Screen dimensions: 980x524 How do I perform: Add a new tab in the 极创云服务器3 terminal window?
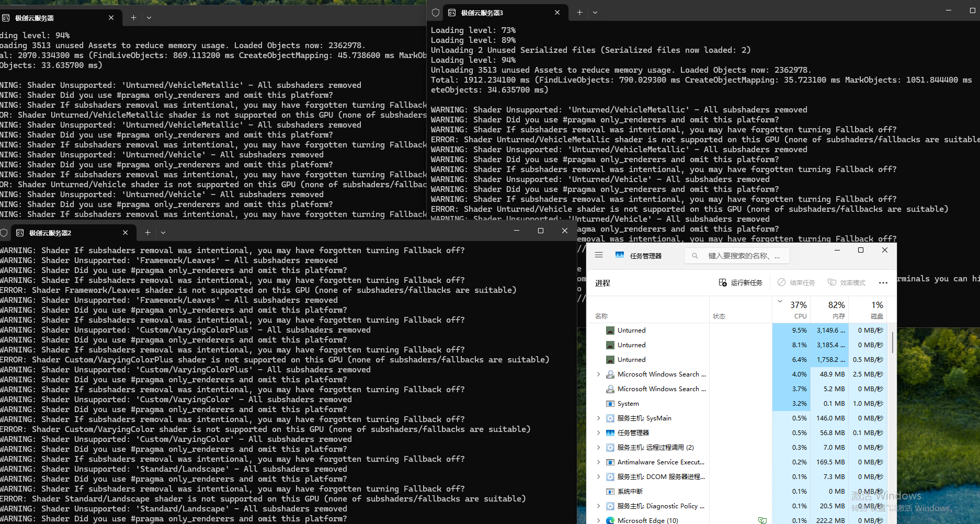click(579, 13)
